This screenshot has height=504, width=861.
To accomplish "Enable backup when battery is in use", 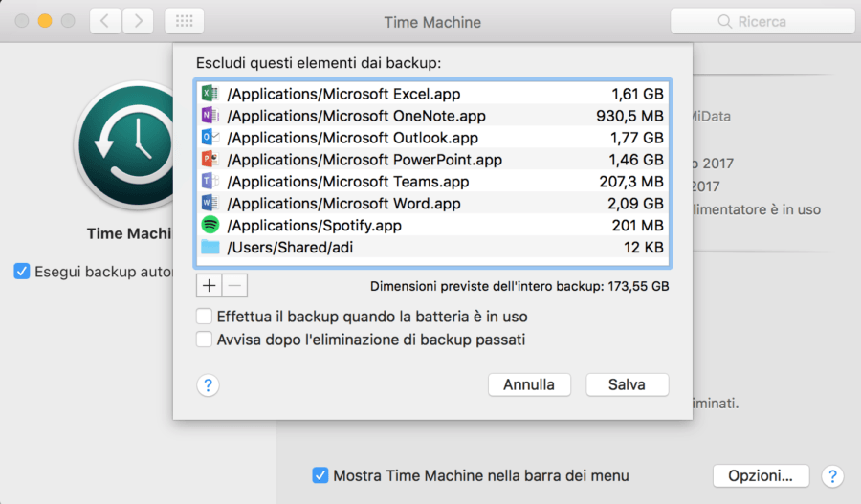I will click(x=204, y=317).
